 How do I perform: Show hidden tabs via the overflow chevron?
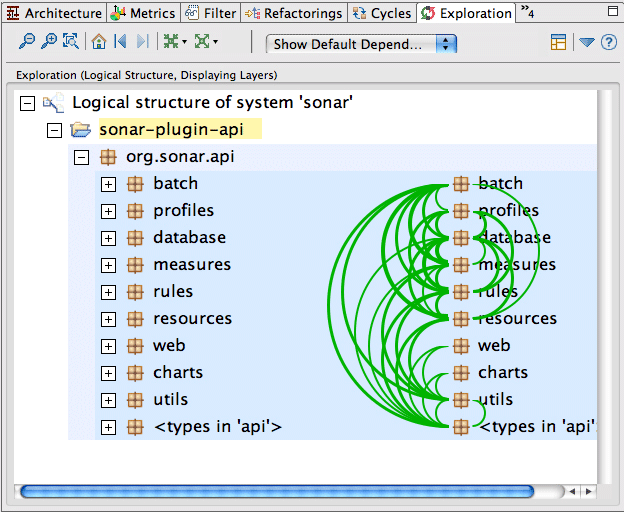tap(528, 13)
